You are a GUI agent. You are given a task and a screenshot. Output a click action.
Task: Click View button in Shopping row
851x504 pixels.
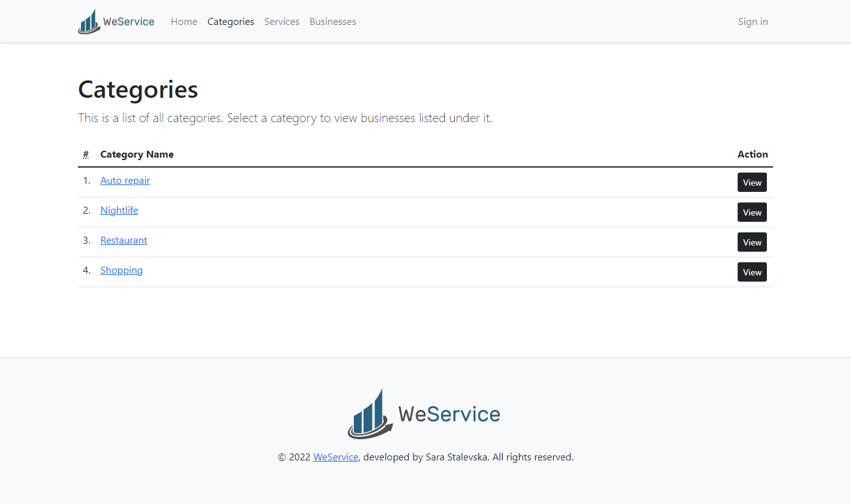[752, 272]
